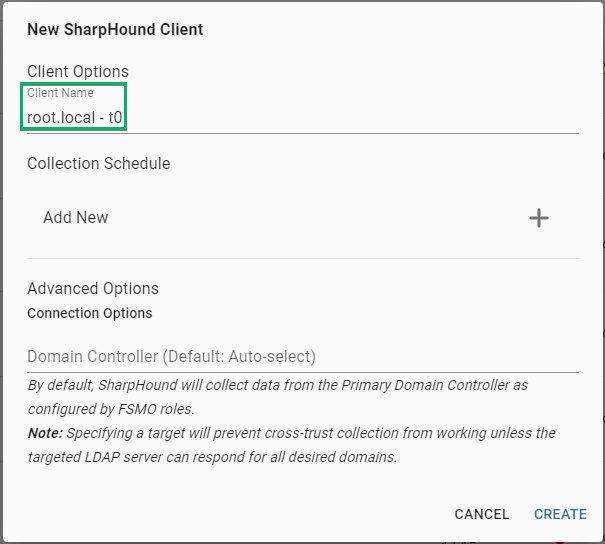Image resolution: width=605 pixels, height=544 pixels.
Task: Click the Client Name floating label
Action: (60, 93)
